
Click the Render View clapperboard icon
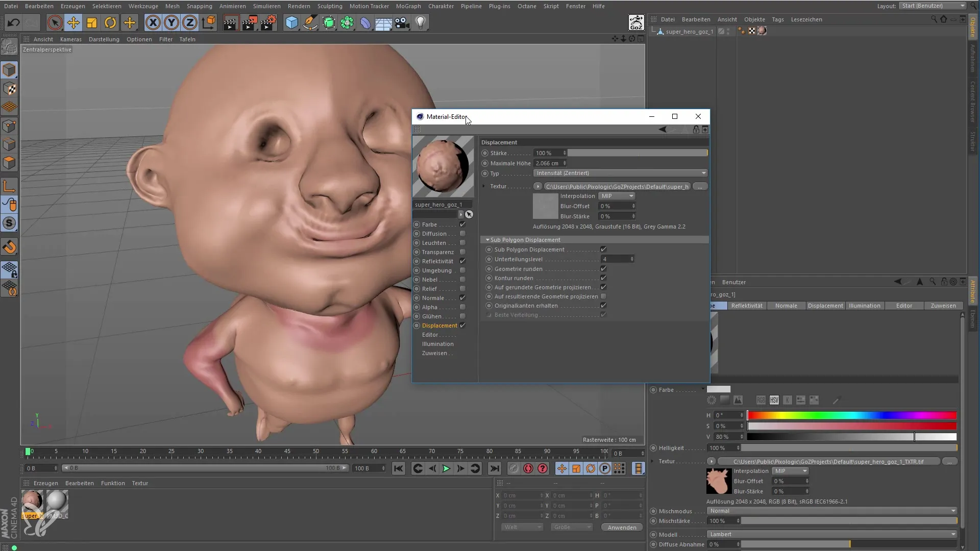230,22
